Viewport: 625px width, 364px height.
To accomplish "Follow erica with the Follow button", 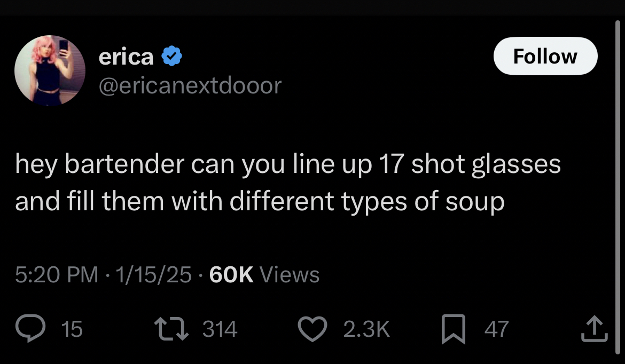I will click(545, 56).
